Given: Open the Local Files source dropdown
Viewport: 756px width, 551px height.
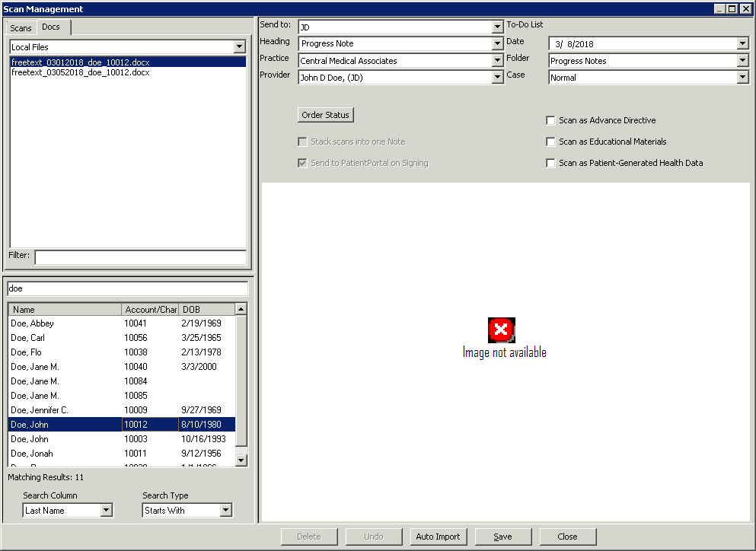Looking at the screenshot, I should tap(240, 47).
